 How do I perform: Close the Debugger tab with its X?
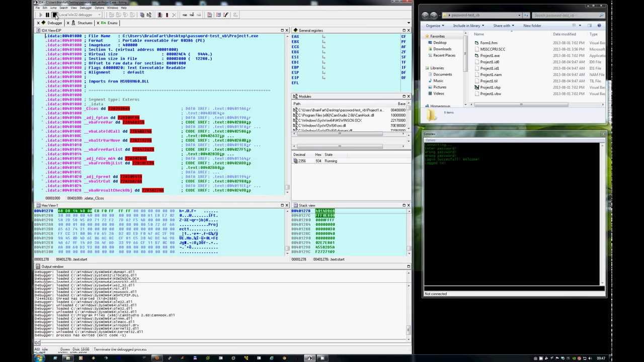(38, 23)
